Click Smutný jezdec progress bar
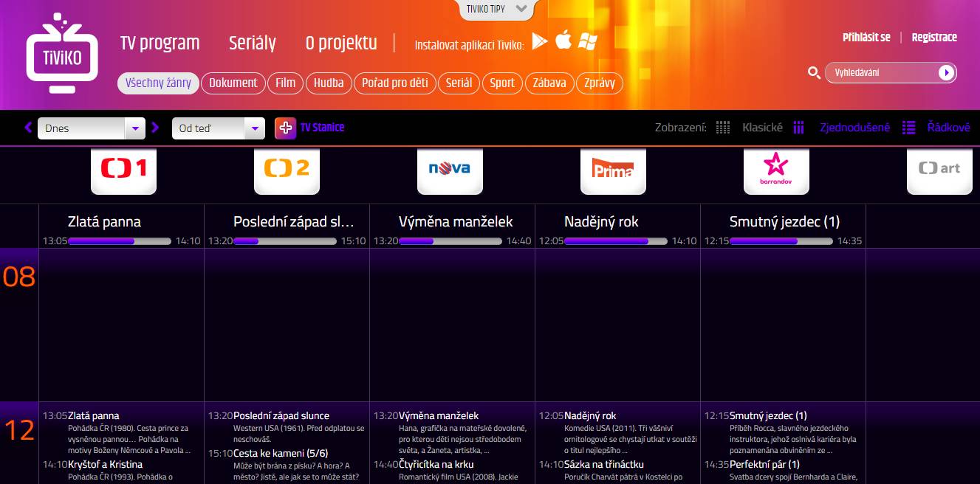The image size is (980, 484). (781, 241)
